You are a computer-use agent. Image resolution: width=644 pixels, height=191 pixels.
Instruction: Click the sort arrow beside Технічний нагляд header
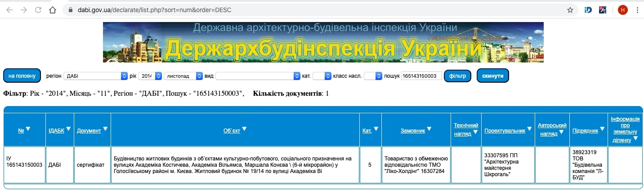click(475, 132)
